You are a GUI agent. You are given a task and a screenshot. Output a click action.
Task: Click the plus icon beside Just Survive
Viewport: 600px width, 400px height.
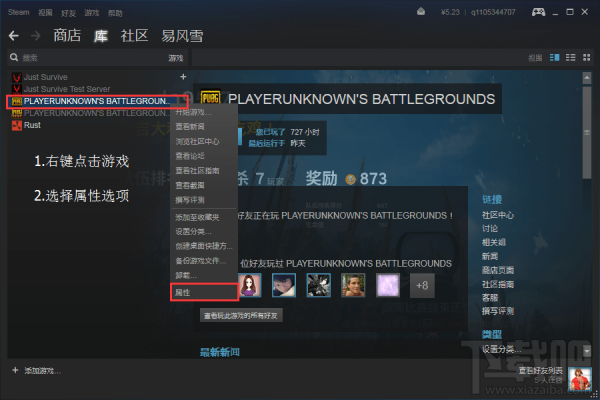(x=183, y=77)
